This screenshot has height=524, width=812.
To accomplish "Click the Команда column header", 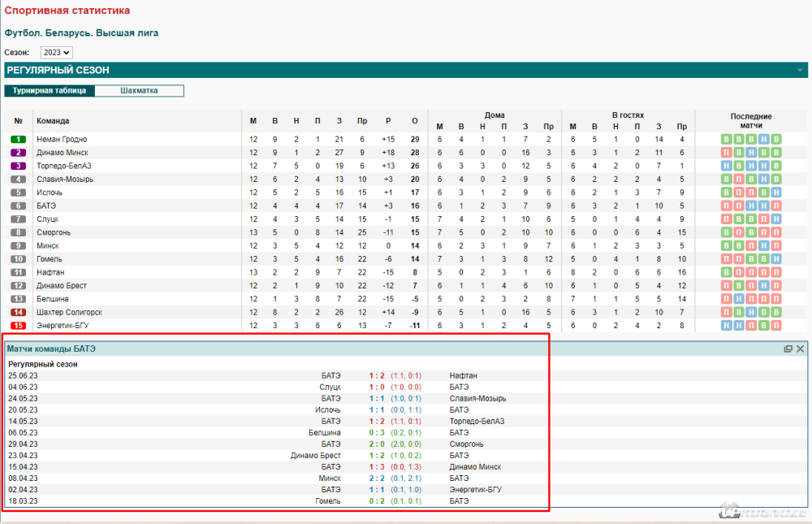I will coord(53,121).
